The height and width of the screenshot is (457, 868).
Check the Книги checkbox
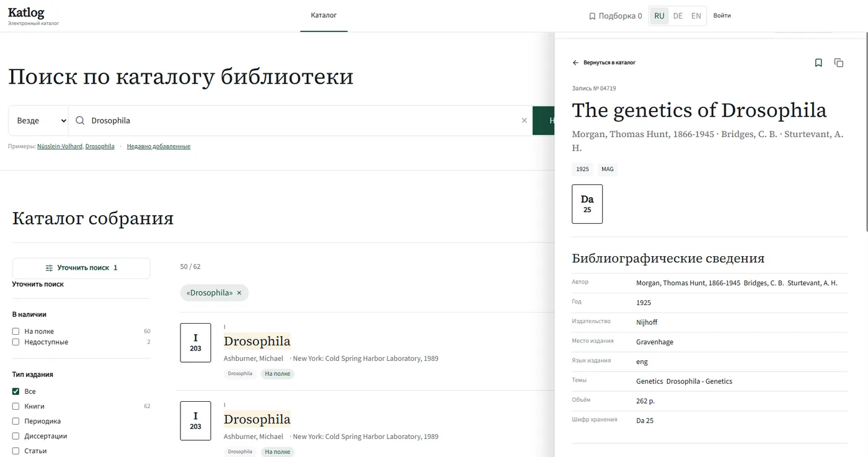(16, 407)
